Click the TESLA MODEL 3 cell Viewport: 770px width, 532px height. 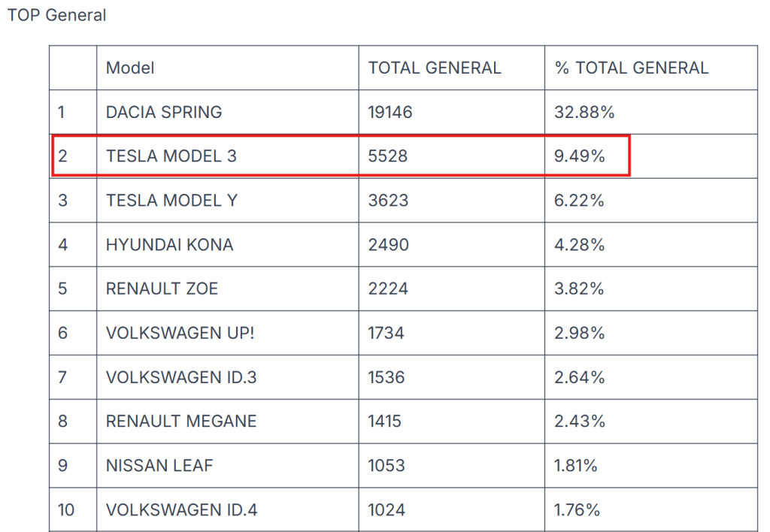pos(171,156)
